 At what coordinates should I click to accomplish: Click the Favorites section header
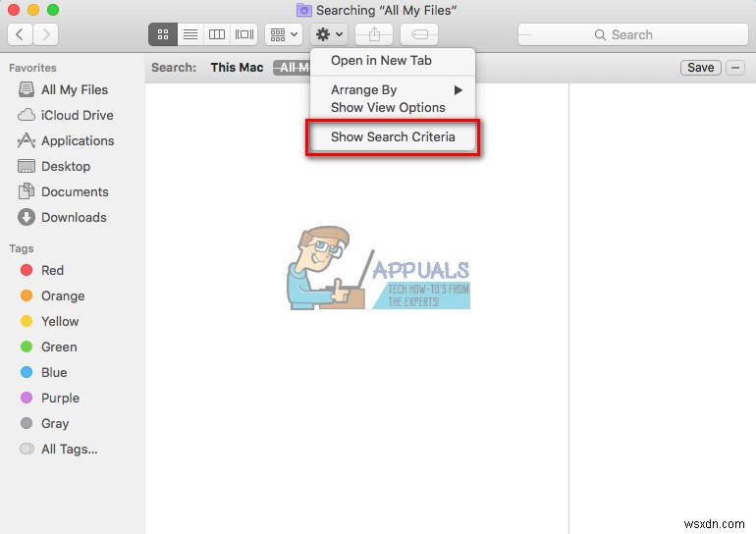click(32, 68)
